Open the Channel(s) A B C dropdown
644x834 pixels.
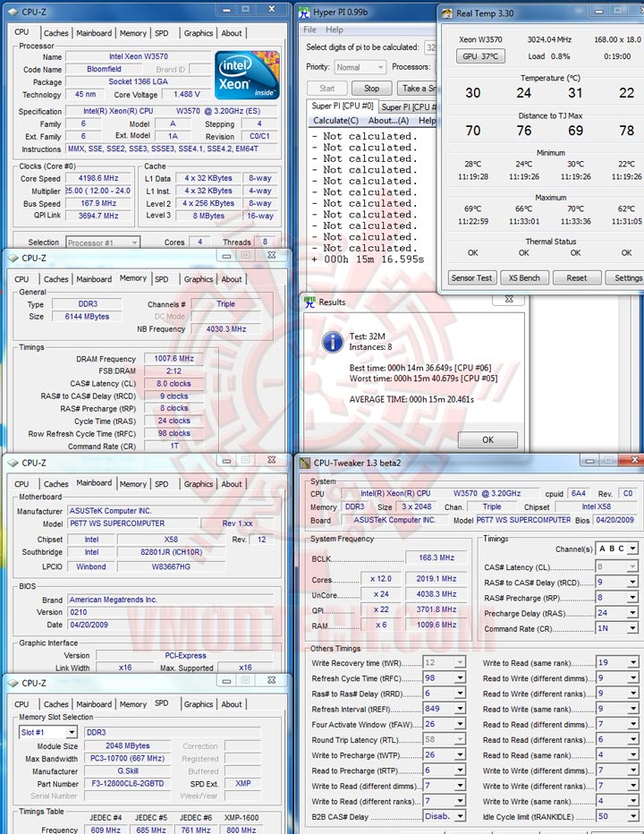click(617, 549)
